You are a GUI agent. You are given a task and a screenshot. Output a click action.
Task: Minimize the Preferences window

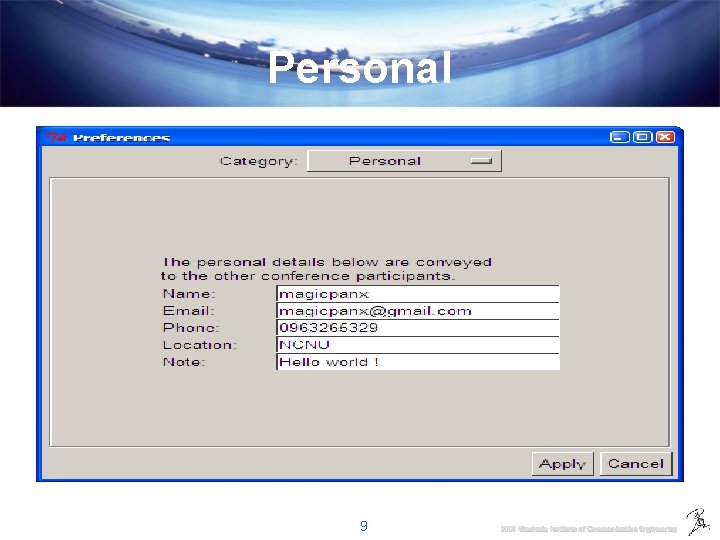(619, 137)
